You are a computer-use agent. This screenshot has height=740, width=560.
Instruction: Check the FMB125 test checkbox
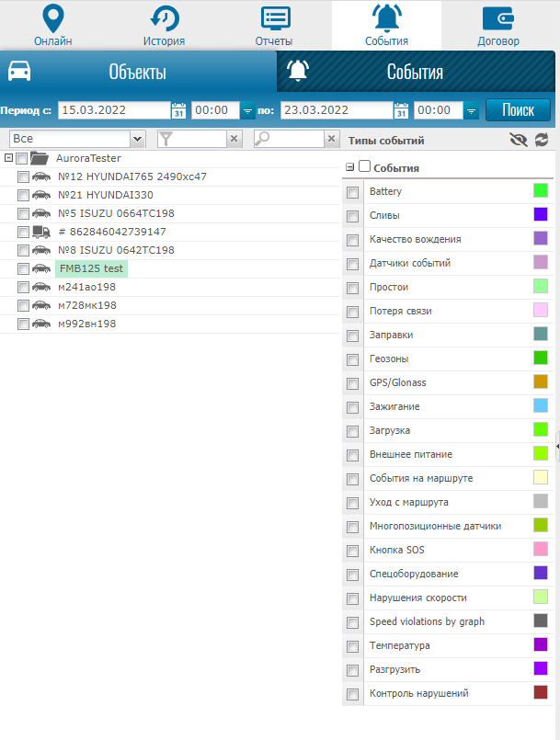23,269
